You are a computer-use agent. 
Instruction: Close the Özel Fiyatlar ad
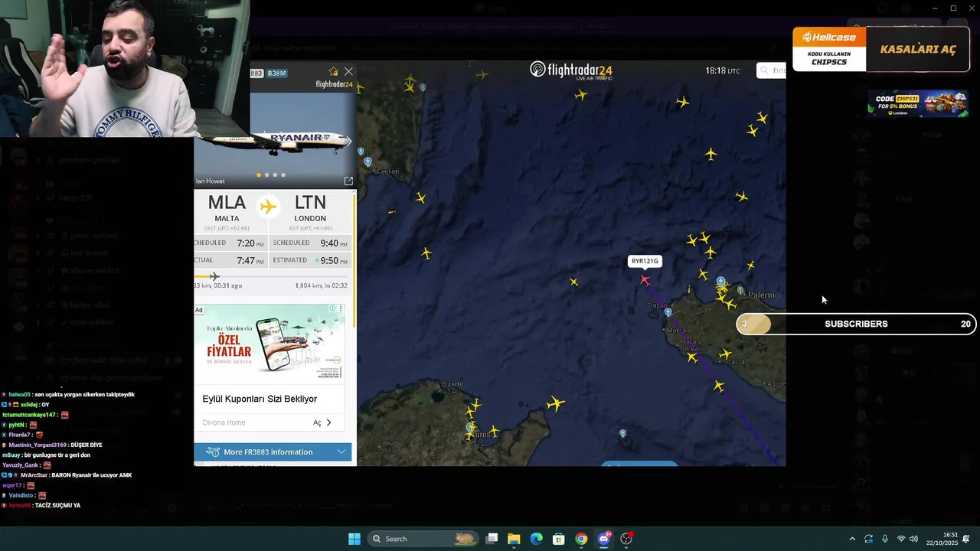tap(341, 308)
